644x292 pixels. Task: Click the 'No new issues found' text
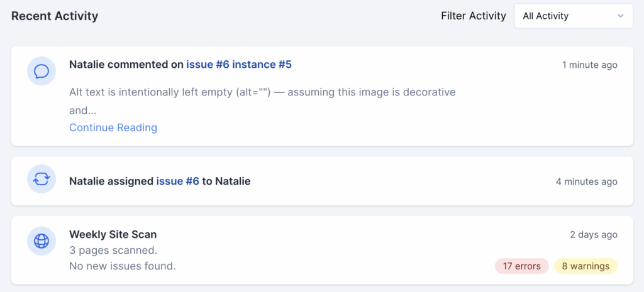tap(122, 266)
